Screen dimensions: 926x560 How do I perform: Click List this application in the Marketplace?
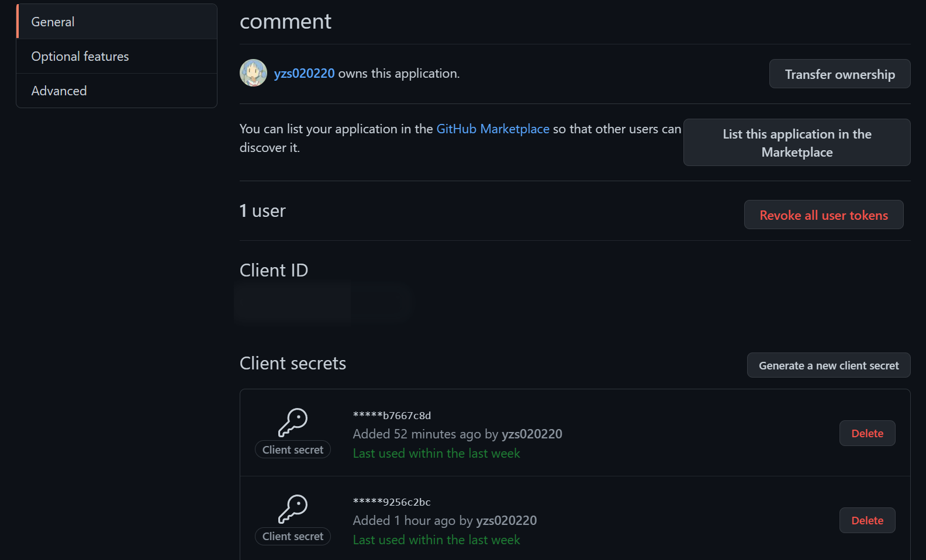point(796,143)
